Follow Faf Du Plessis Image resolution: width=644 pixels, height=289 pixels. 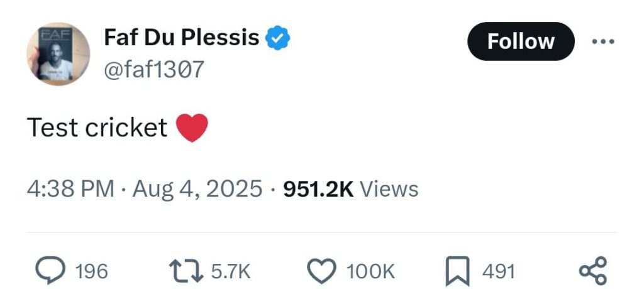pos(521,41)
